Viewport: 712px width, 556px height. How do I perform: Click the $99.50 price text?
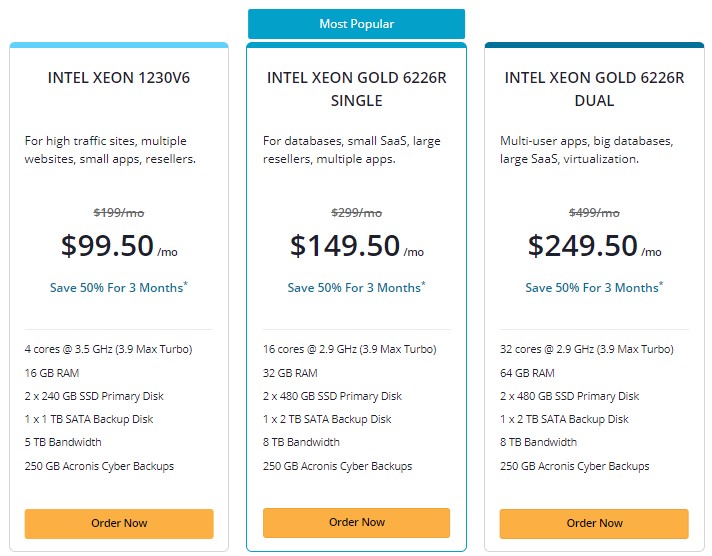(105, 246)
